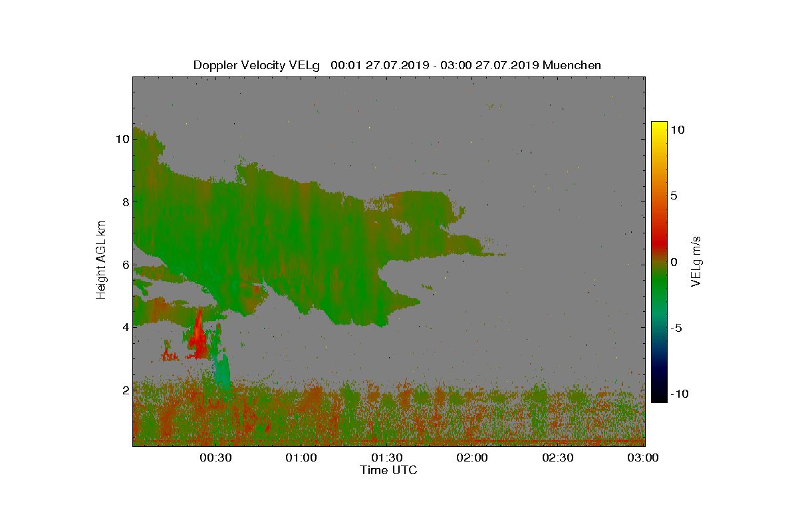798x532 pixels.
Task: Click the 02:30 time tick label
Action: [x=559, y=458]
